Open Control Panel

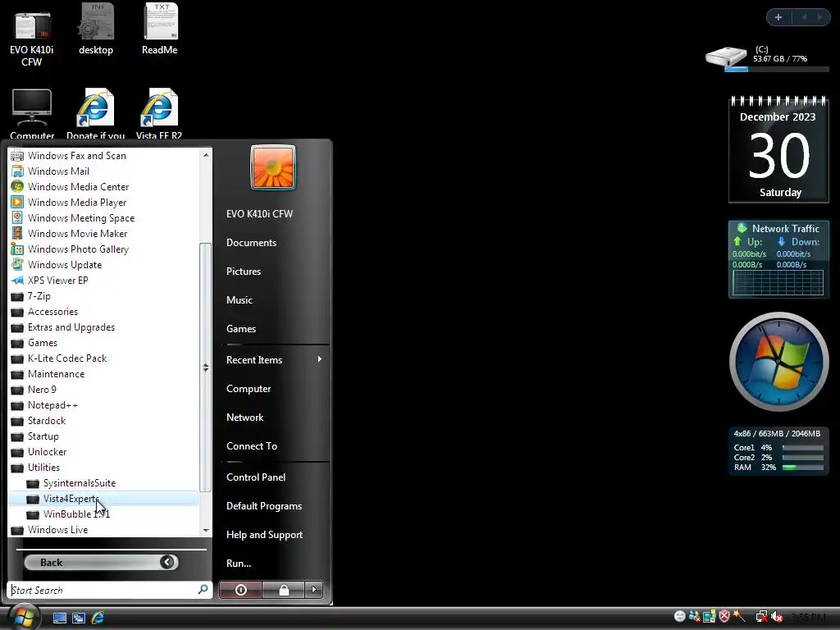point(256,477)
